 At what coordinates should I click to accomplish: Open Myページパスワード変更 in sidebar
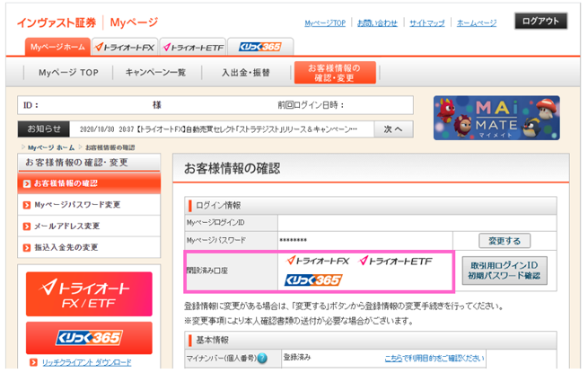click(89, 205)
